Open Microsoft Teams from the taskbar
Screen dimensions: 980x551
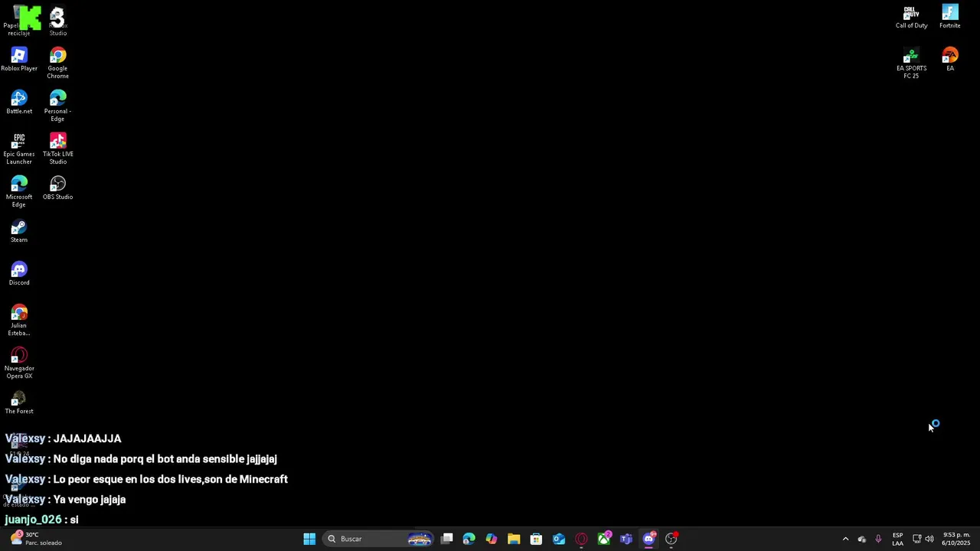pyautogui.click(x=626, y=539)
